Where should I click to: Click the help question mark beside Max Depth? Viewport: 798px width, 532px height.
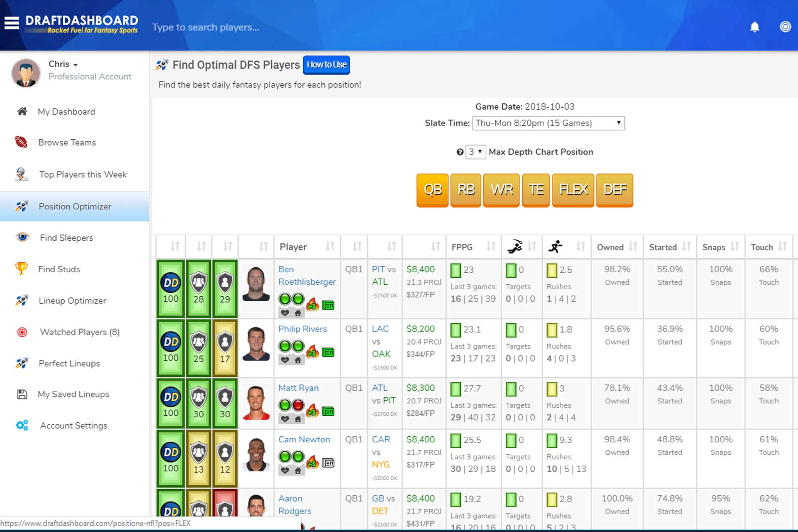[460, 152]
